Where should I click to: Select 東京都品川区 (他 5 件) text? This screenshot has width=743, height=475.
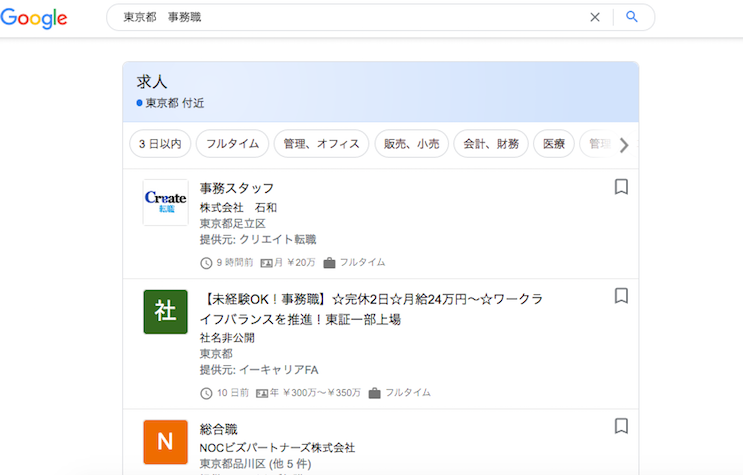(255, 464)
